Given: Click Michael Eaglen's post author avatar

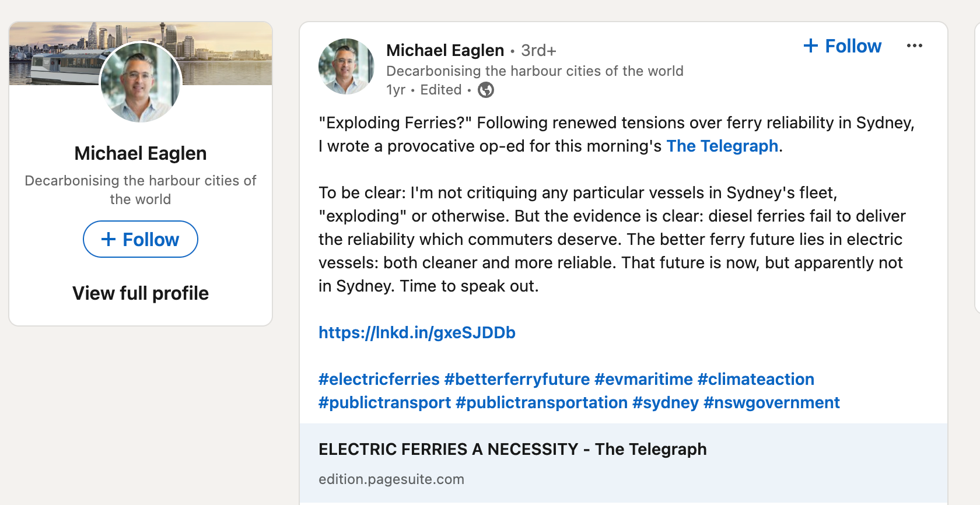Looking at the screenshot, I should pos(346,66).
